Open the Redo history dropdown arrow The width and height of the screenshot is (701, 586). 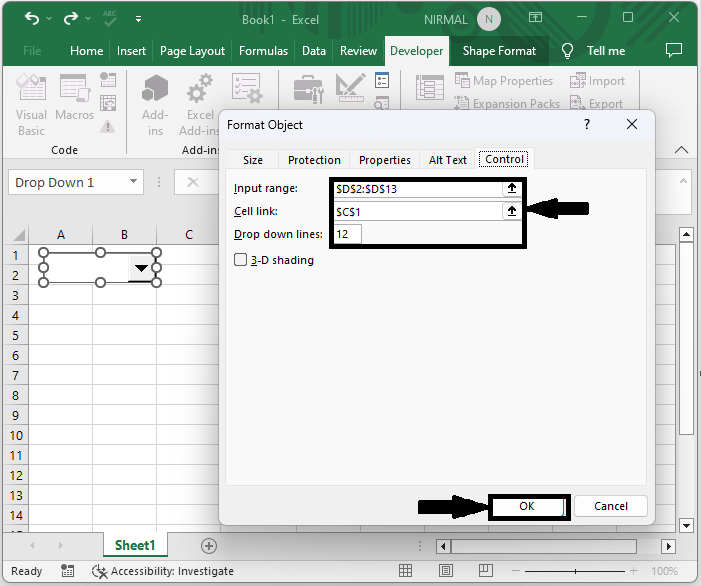[x=88, y=19]
